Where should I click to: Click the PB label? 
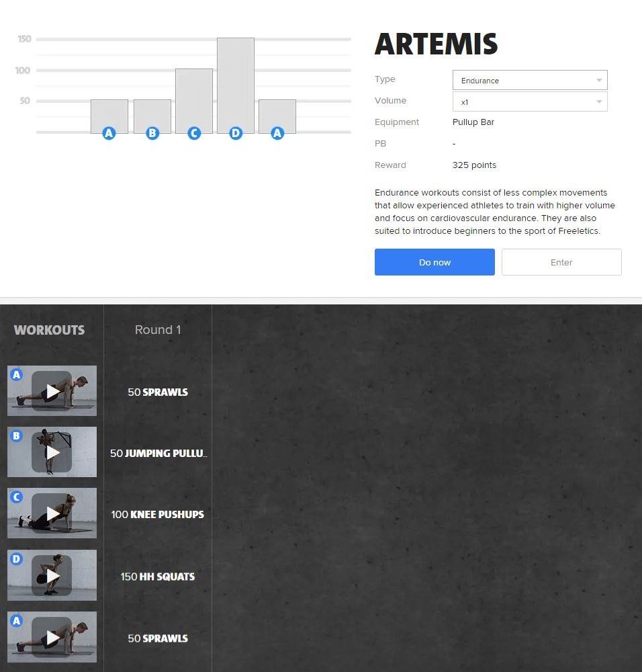pos(380,144)
